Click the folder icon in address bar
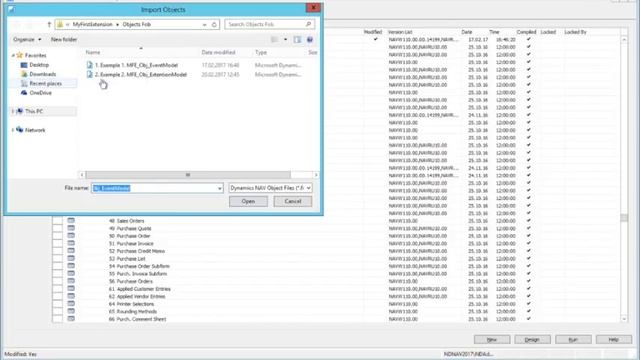The height and width of the screenshot is (360, 640). coord(60,24)
